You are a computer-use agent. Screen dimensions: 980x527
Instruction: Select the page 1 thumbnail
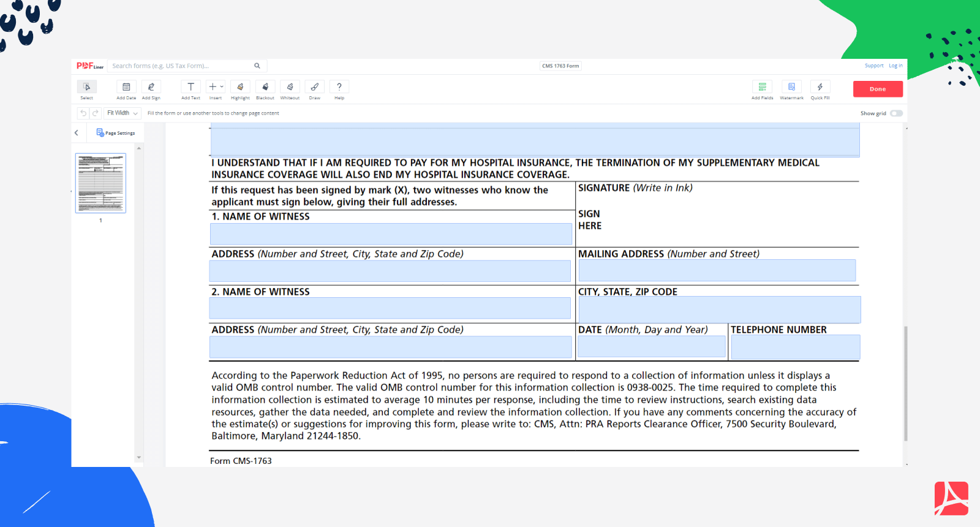pyautogui.click(x=100, y=183)
